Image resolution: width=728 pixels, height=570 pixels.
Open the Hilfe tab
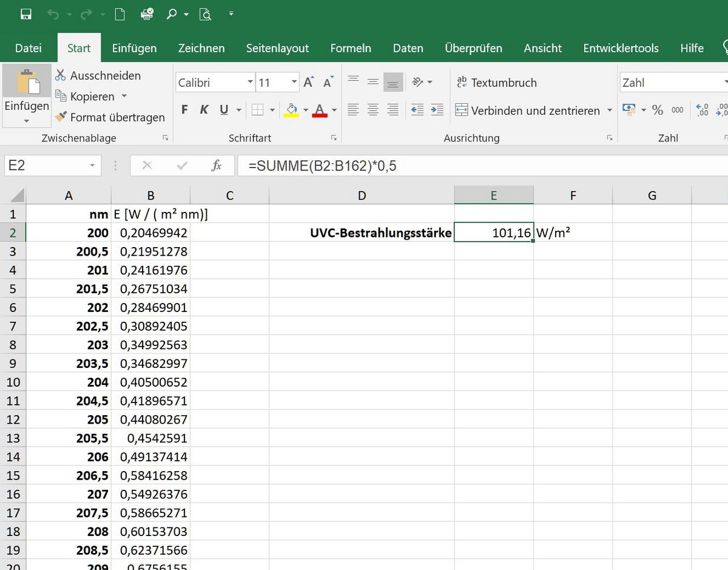coord(692,48)
